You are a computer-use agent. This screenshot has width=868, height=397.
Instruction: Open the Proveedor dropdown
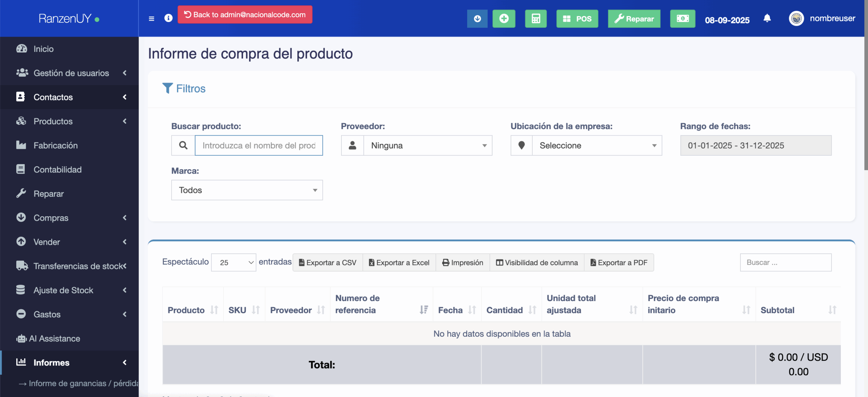pyautogui.click(x=428, y=145)
